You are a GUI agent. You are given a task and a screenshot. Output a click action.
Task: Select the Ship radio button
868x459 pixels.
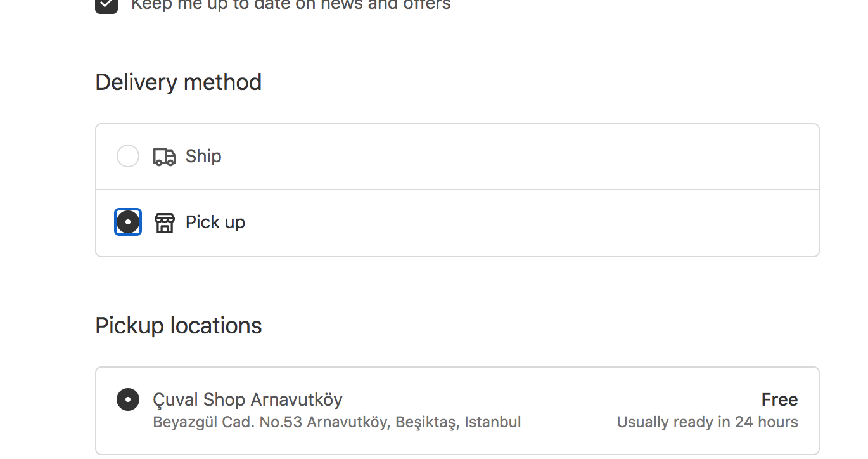point(128,156)
